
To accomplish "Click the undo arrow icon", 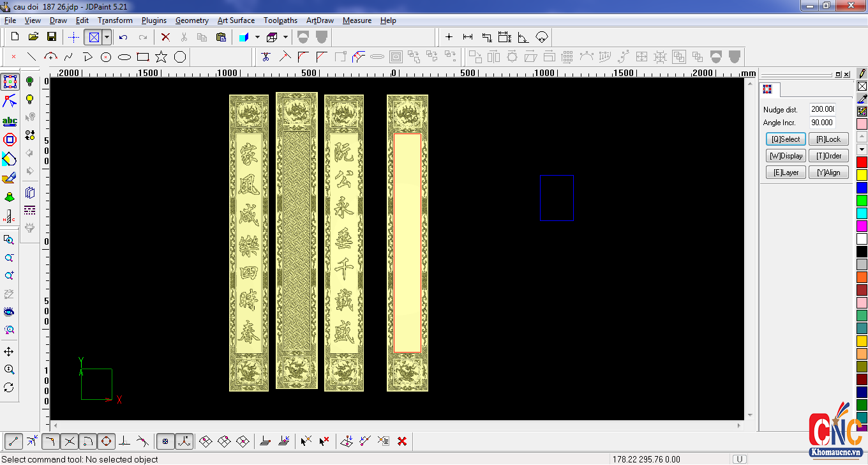I will (x=123, y=37).
